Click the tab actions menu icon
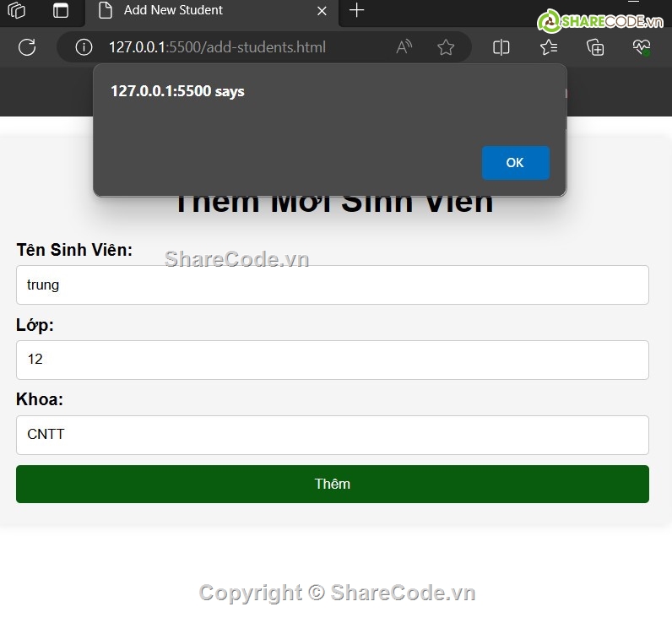The height and width of the screenshot is (623, 672). 61,11
